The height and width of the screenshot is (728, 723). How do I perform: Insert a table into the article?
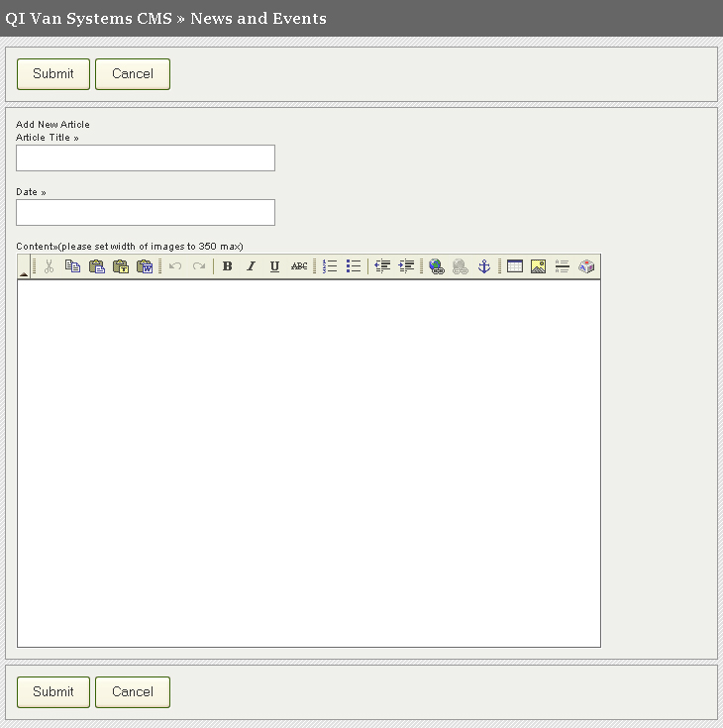tap(515, 266)
